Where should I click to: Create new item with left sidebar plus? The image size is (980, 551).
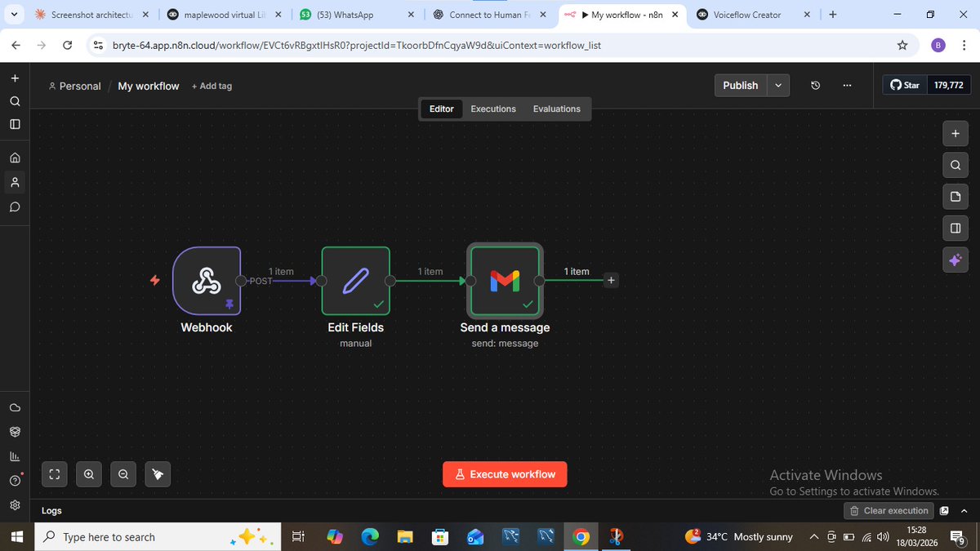(x=15, y=78)
